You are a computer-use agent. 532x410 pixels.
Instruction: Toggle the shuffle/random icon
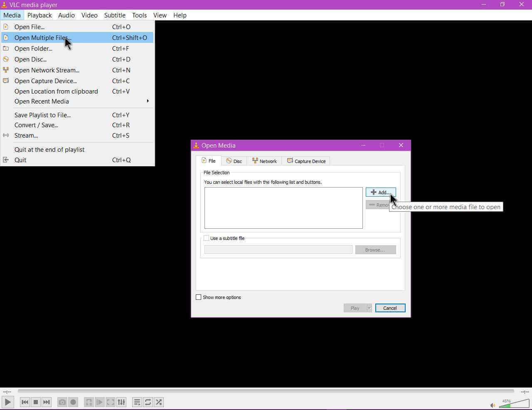coord(159,402)
